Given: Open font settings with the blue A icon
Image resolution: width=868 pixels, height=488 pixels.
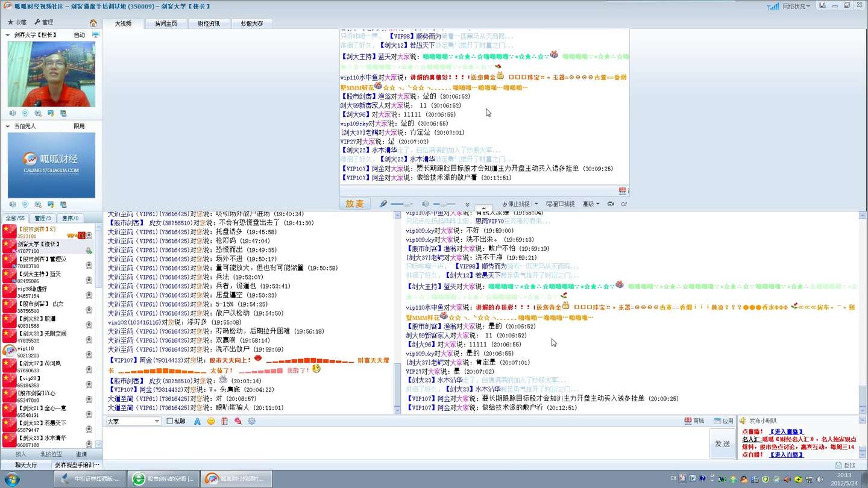Looking at the screenshot, I should [x=197, y=421].
